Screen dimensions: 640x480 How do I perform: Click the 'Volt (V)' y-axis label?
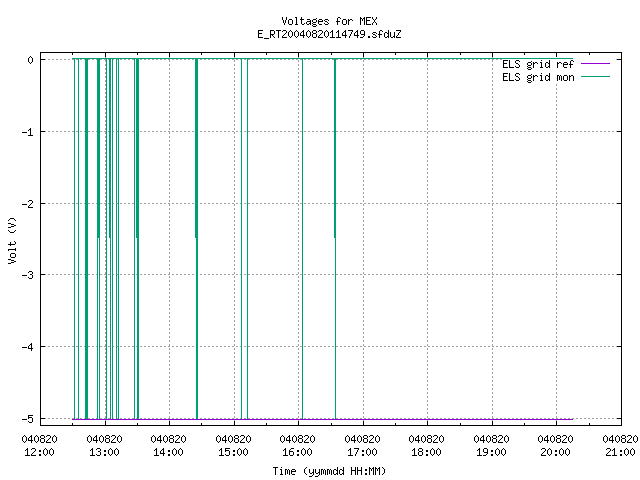click(x=12, y=240)
